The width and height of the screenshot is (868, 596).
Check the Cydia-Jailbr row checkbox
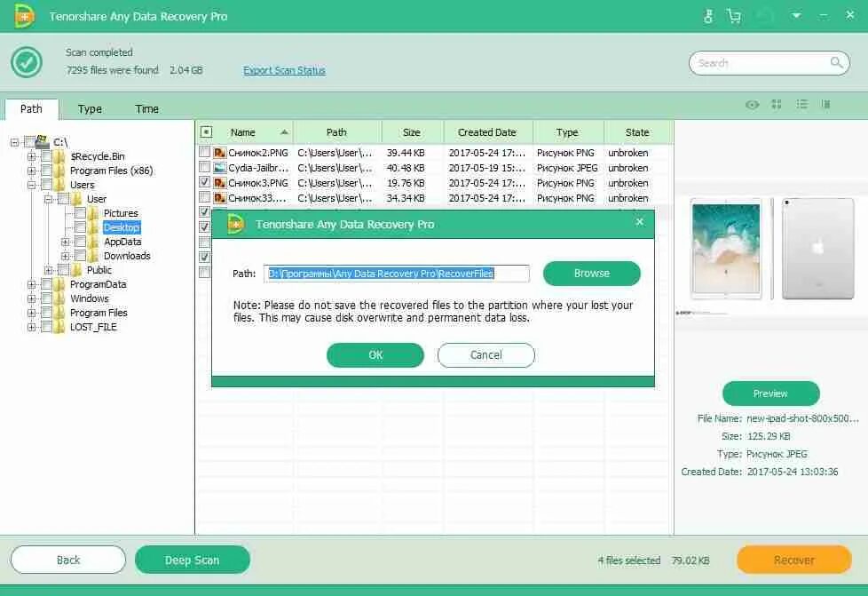click(x=205, y=167)
